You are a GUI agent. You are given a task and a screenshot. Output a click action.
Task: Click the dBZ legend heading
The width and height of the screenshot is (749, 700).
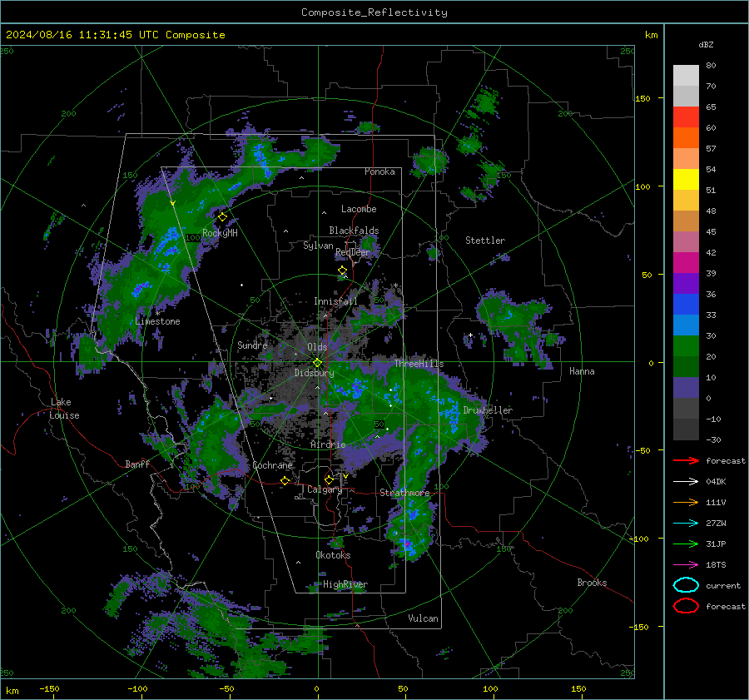pos(706,44)
